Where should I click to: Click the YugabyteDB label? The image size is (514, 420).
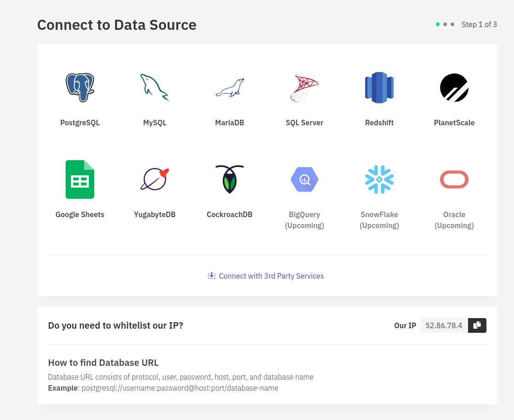(x=155, y=214)
